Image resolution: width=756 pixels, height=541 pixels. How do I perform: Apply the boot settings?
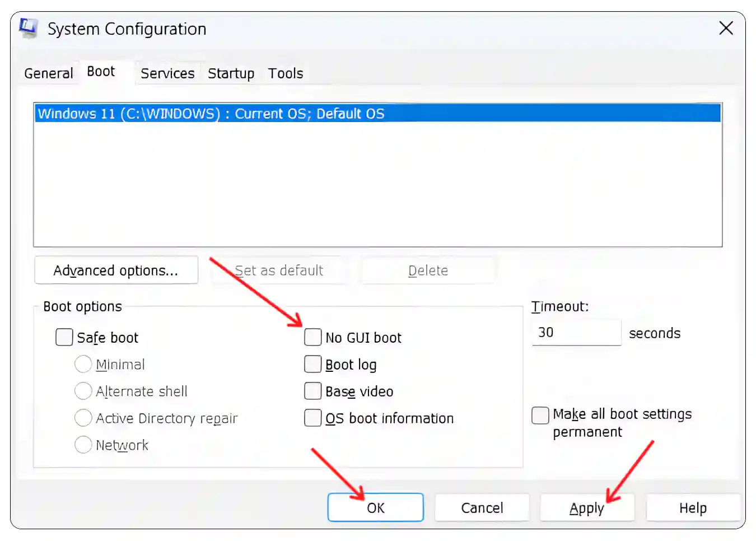(x=587, y=508)
